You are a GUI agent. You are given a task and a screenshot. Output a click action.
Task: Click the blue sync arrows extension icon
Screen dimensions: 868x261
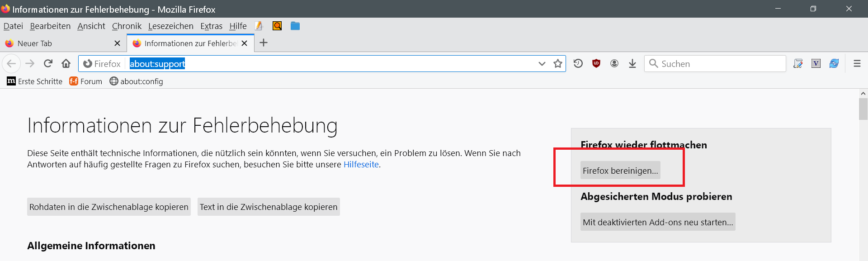coord(834,64)
